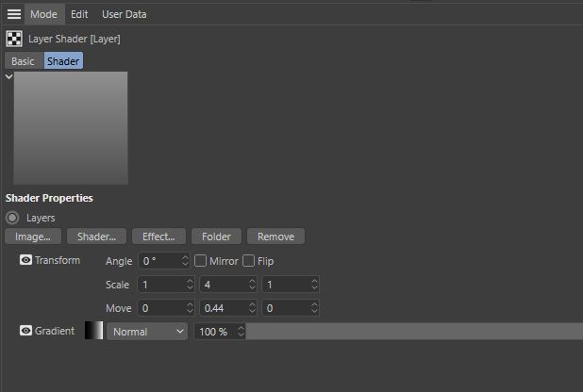Select the Gradient layer label
The width and height of the screenshot is (583, 392).
55,331
